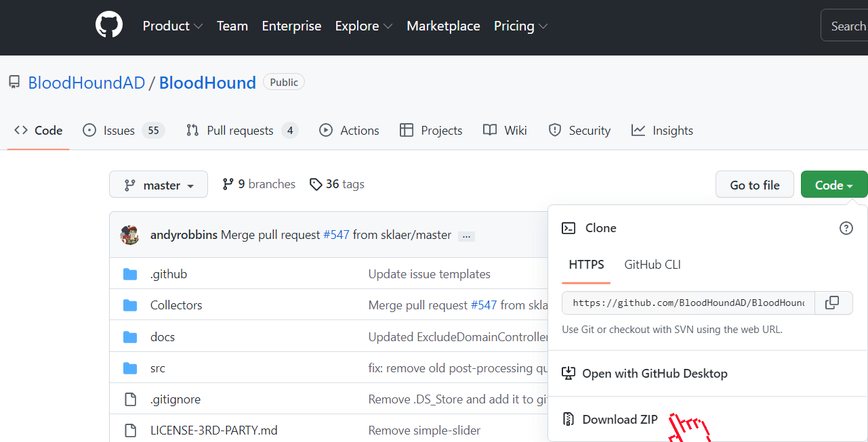View the 9 branches link
The image size is (868, 442).
(259, 184)
